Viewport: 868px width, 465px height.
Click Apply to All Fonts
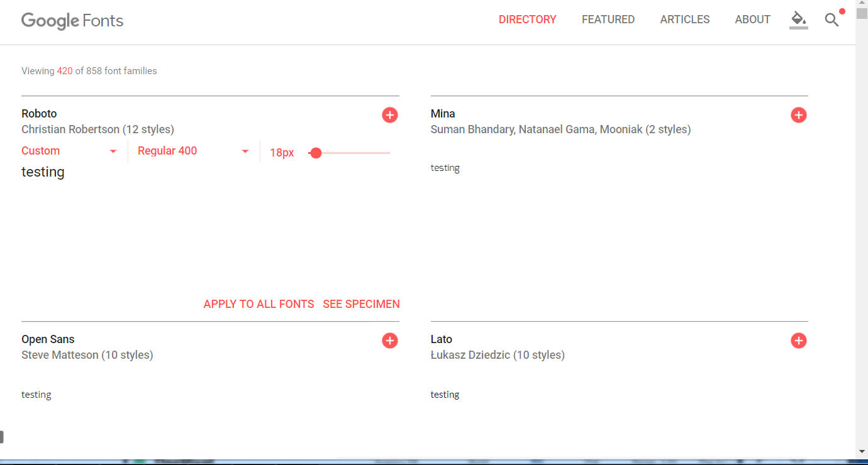[259, 304]
